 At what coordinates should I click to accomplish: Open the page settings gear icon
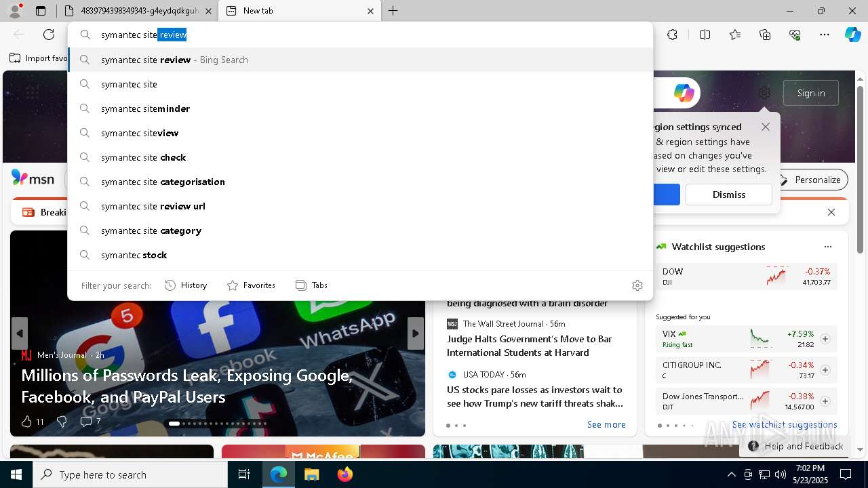pyautogui.click(x=764, y=93)
